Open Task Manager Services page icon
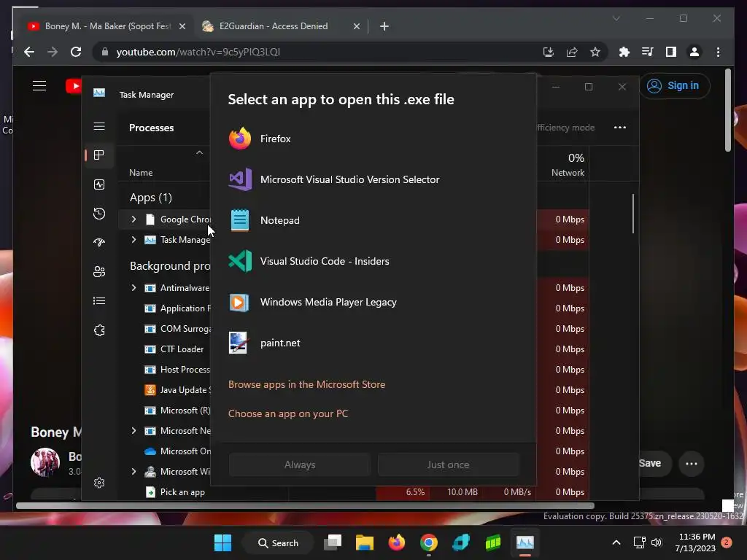The height and width of the screenshot is (560, 747). (x=99, y=330)
